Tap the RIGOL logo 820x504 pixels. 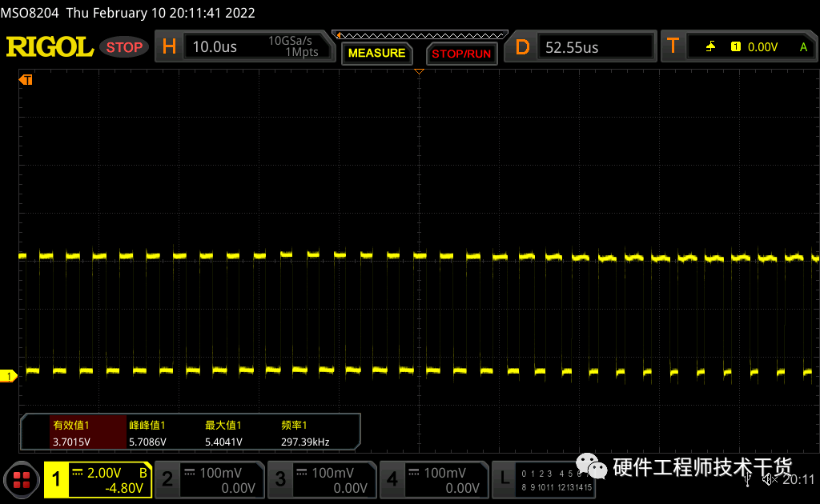pyautogui.click(x=50, y=47)
